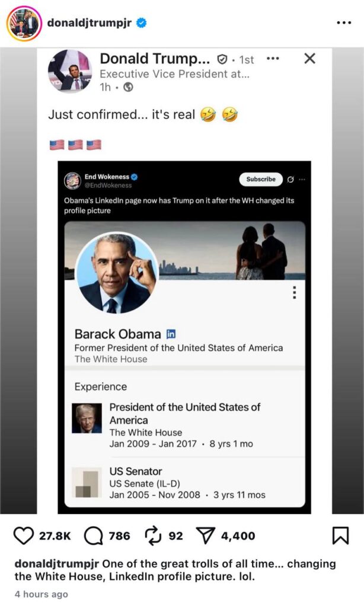This screenshot has width=364, height=607.
Task: Open Donald Trump Jr LinkedIn avatar
Action: click(x=70, y=71)
